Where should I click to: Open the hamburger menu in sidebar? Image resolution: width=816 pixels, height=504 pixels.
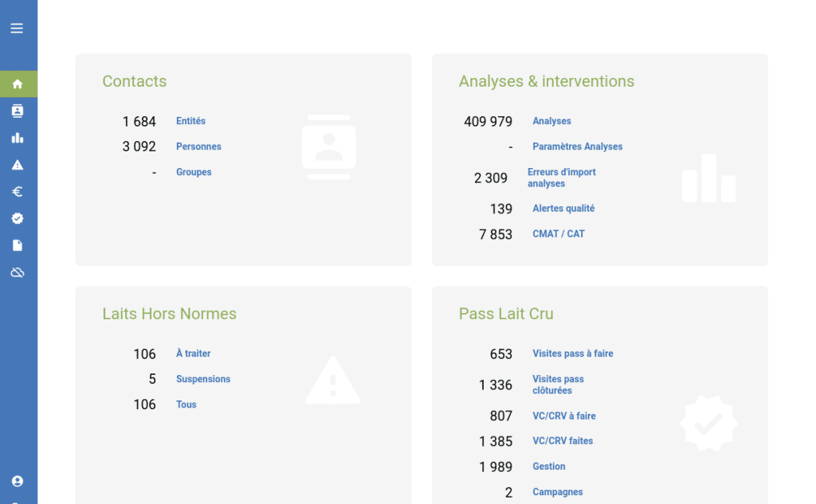click(x=17, y=29)
